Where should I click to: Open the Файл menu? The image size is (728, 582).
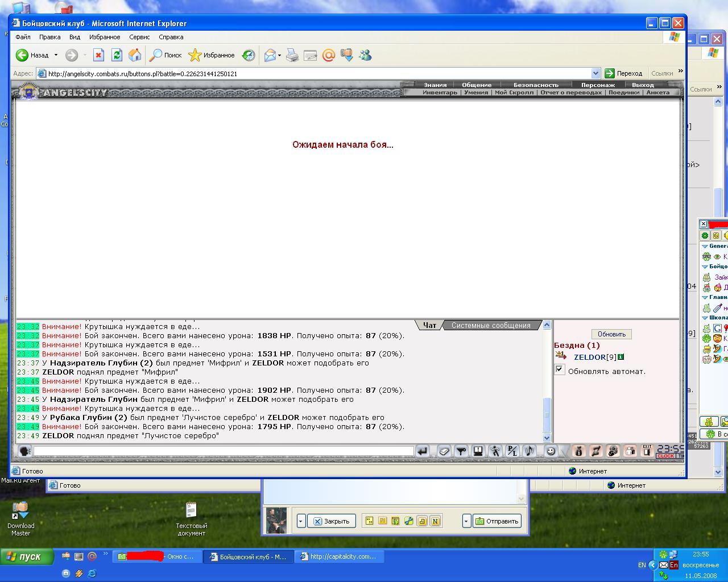coord(23,37)
